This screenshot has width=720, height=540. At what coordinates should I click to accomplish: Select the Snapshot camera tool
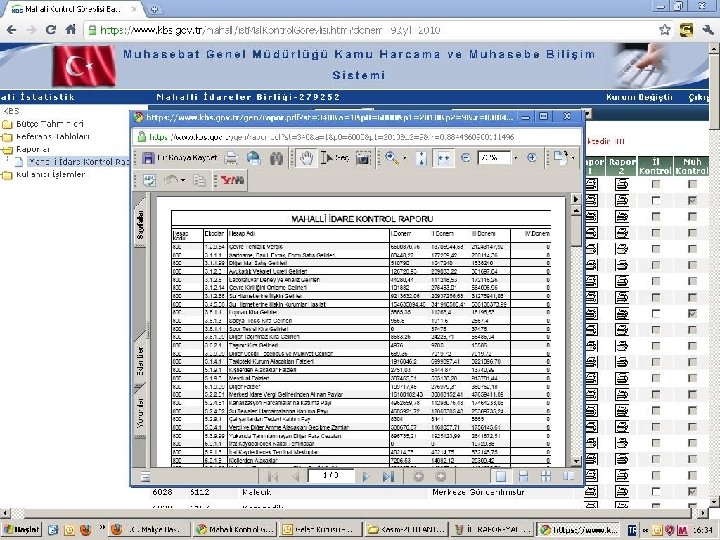pyautogui.click(x=363, y=158)
